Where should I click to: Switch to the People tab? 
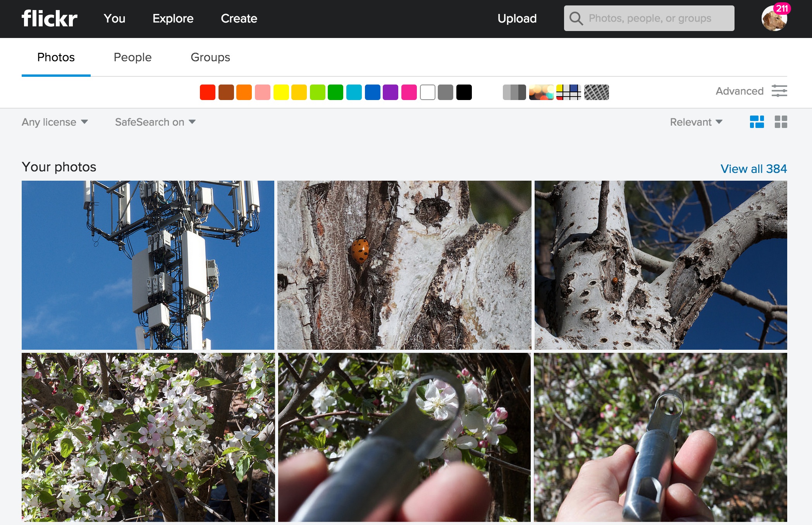tap(132, 57)
